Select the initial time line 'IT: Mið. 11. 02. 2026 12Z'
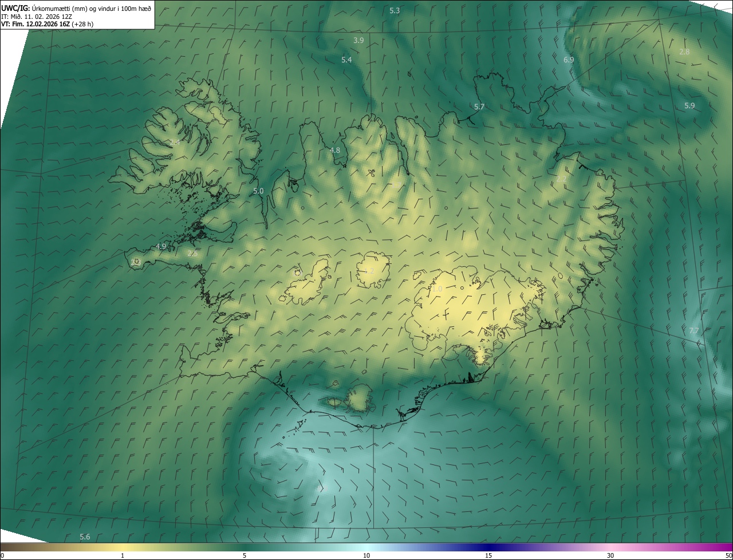 tap(36, 17)
